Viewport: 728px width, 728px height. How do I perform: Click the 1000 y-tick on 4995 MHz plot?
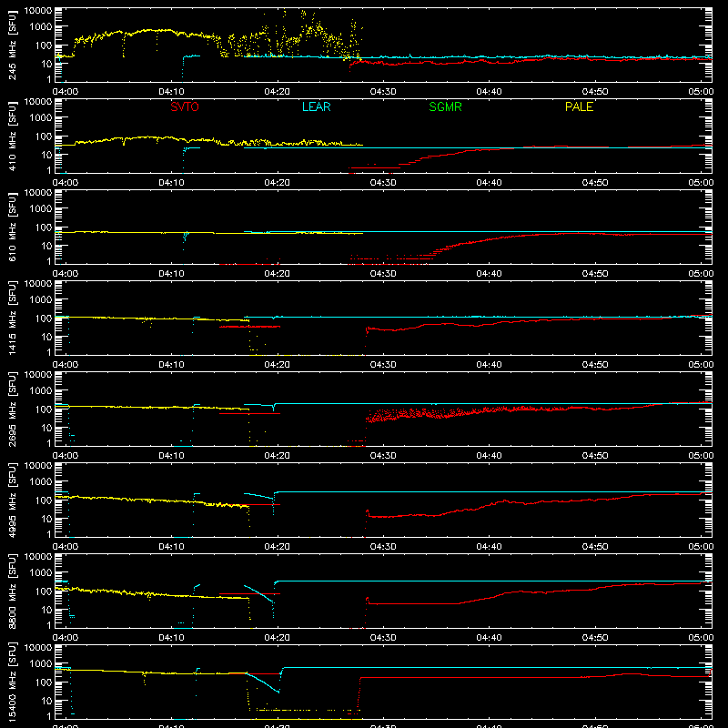point(41,482)
